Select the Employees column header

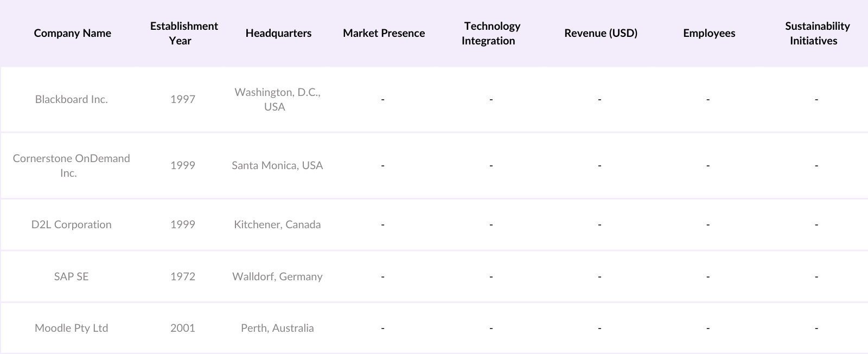click(709, 33)
